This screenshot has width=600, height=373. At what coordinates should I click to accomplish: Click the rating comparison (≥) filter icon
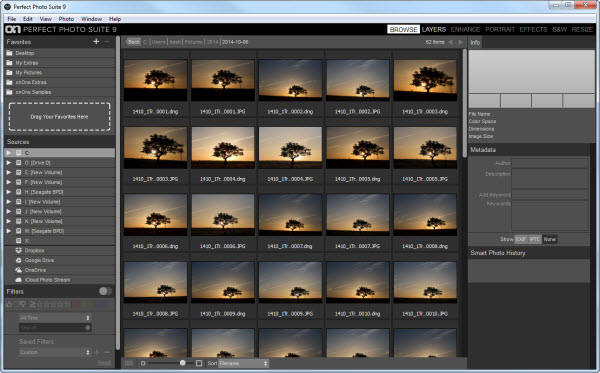33,305
